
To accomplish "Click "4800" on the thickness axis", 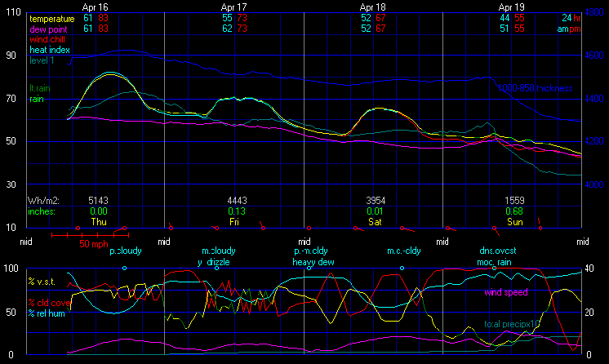I will click(594, 12).
